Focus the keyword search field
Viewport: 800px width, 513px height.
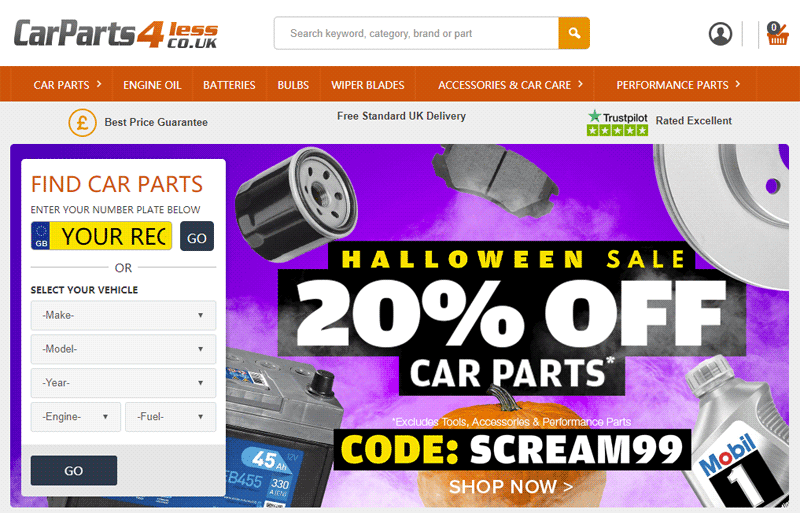(416, 33)
